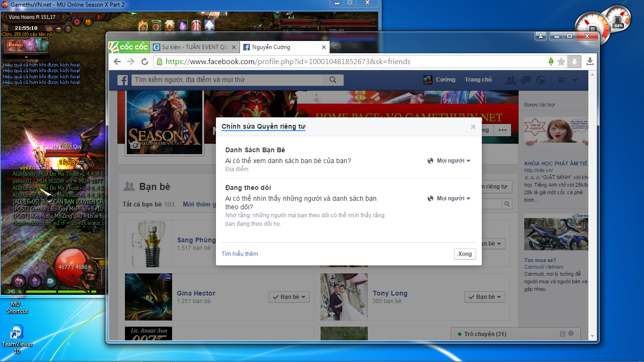Viewport: 644px width, 362px height.
Task: Expand Bạn bè dropdown for Gina Hector
Action: point(289,297)
